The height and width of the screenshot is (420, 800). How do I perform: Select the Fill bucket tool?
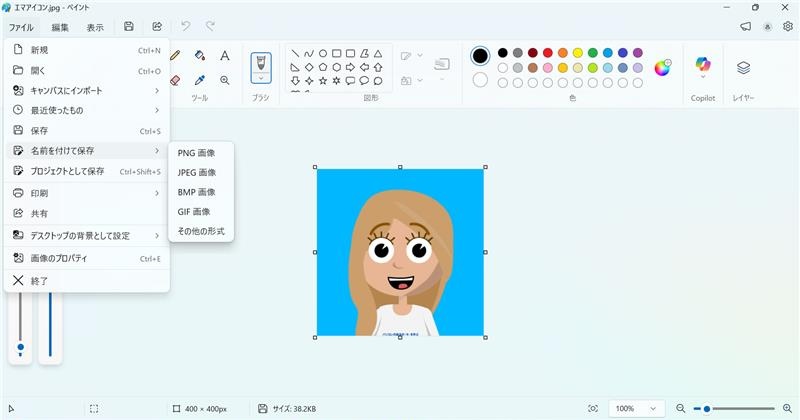click(x=200, y=56)
